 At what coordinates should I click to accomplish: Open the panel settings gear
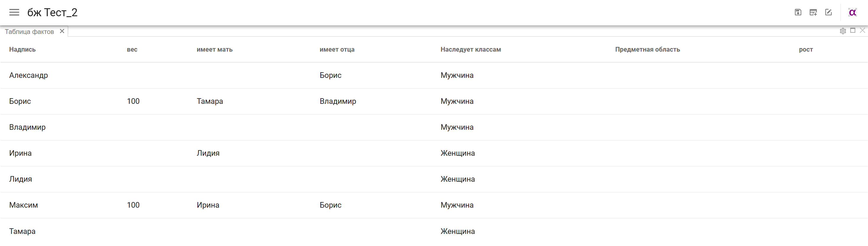pyautogui.click(x=843, y=31)
